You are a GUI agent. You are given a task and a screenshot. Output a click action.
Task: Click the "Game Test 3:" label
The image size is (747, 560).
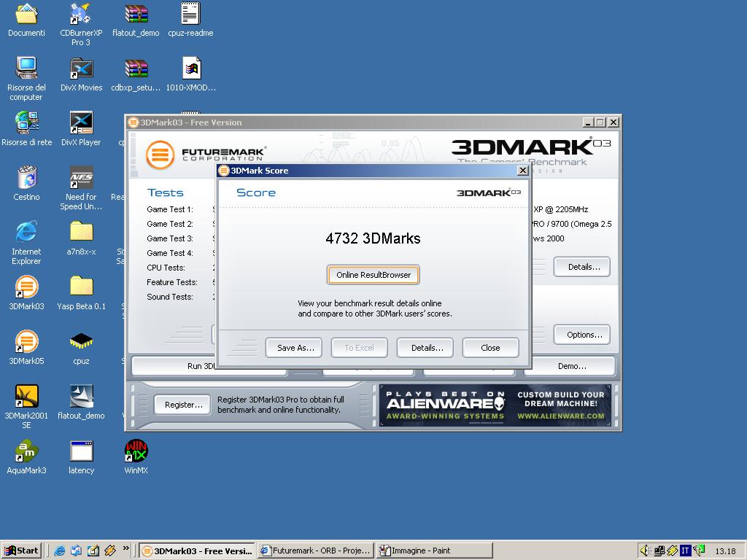(x=170, y=238)
